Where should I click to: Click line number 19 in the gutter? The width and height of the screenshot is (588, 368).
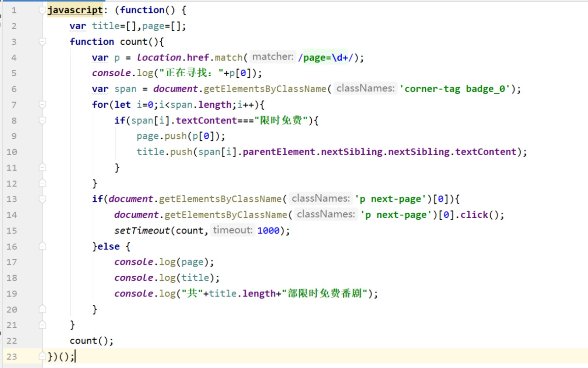(12, 294)
